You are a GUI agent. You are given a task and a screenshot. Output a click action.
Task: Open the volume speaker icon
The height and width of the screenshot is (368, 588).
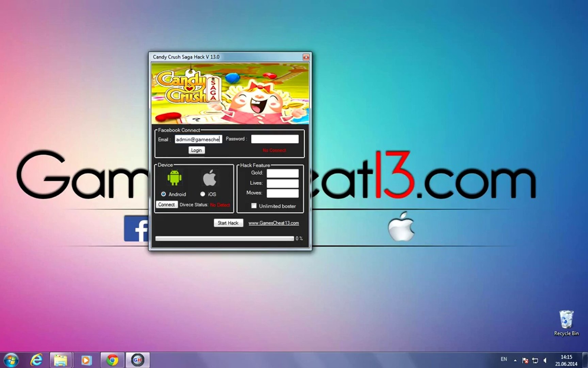point(545,360)
